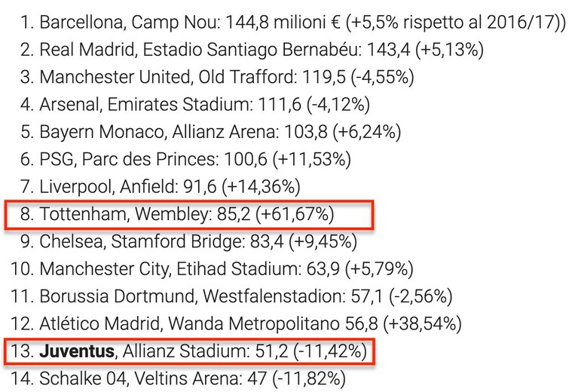Click the Atlético Madrid, Wanda Metropolitano line
Viewport: 578px width, 392px height.
[x=236, y=324]
